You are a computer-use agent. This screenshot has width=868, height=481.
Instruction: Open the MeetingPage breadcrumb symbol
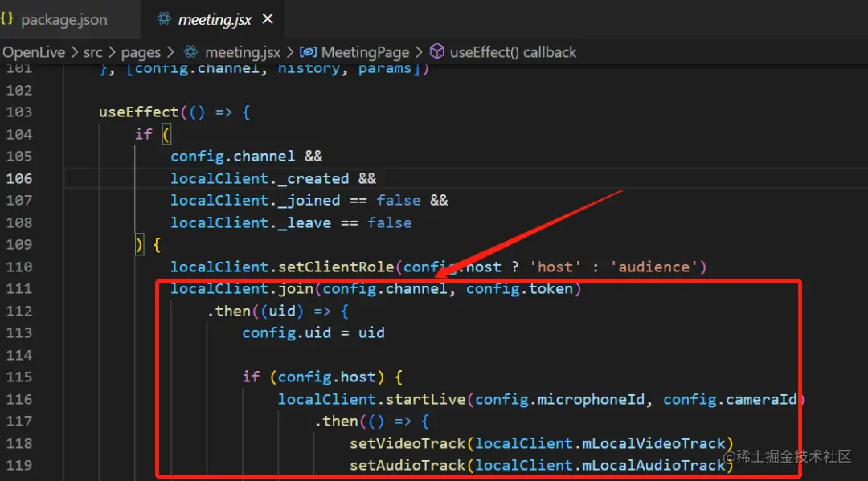365,52
